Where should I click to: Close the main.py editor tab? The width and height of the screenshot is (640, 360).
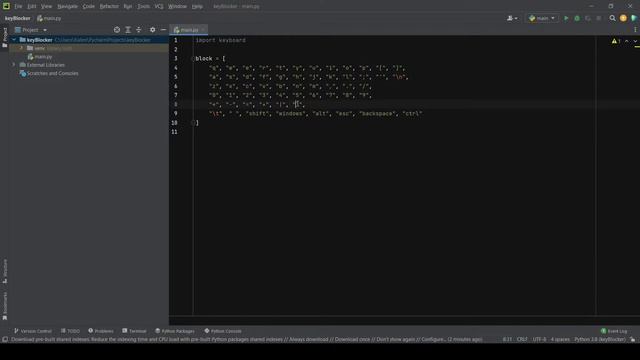(x=203, y=30)
